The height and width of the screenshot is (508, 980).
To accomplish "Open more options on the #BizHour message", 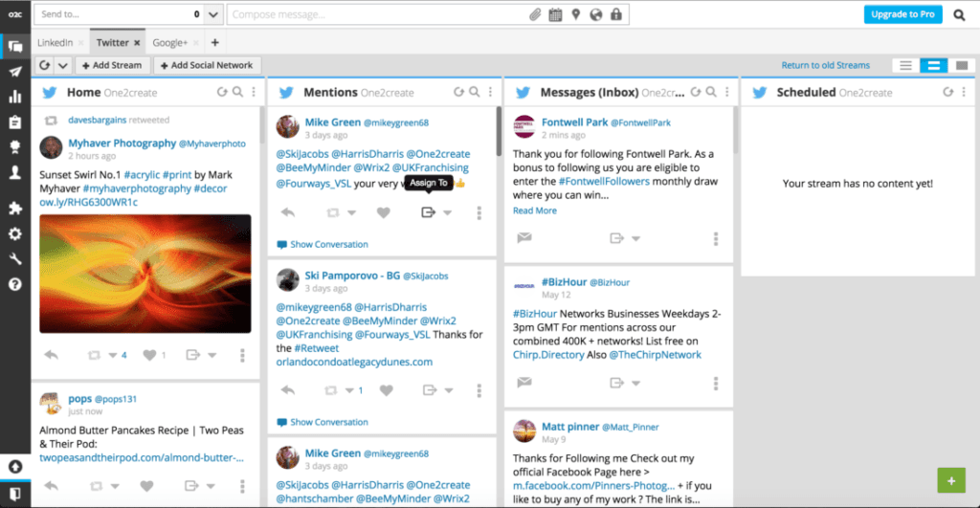I will pos(716,383).
